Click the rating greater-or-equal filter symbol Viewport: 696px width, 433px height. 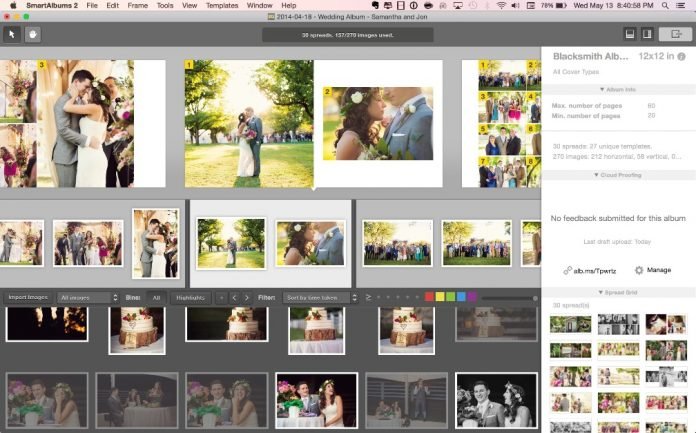tap(368, 297)
